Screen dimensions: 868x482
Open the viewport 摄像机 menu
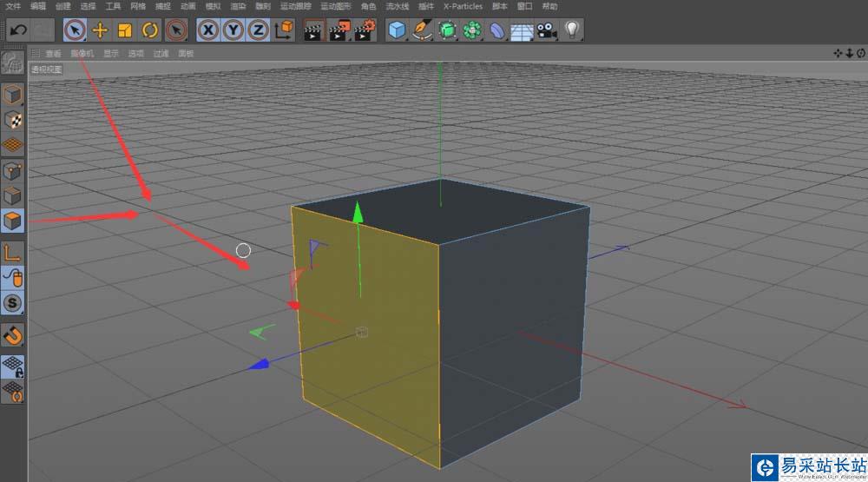coord(82,54)
